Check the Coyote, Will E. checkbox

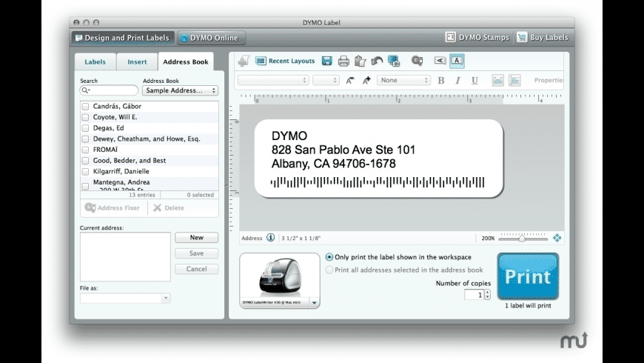tap(85, 117)
